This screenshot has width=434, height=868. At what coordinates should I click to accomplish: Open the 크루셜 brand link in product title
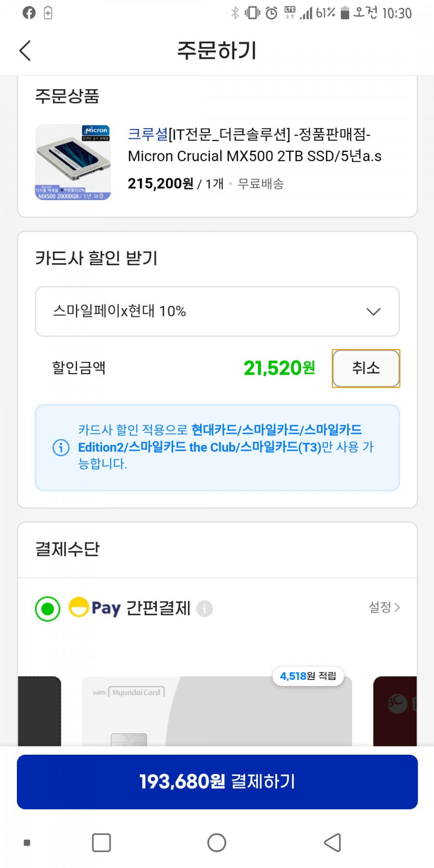pos(148,134)
